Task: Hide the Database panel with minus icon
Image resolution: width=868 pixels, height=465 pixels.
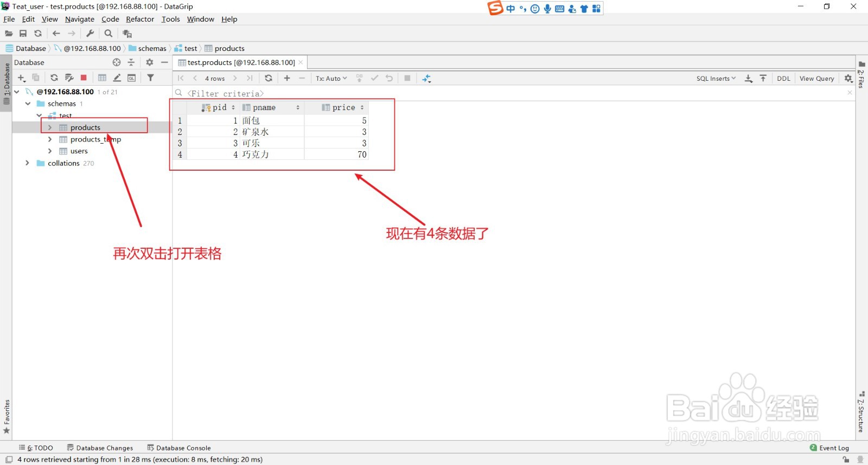Action: click(164, 62)
